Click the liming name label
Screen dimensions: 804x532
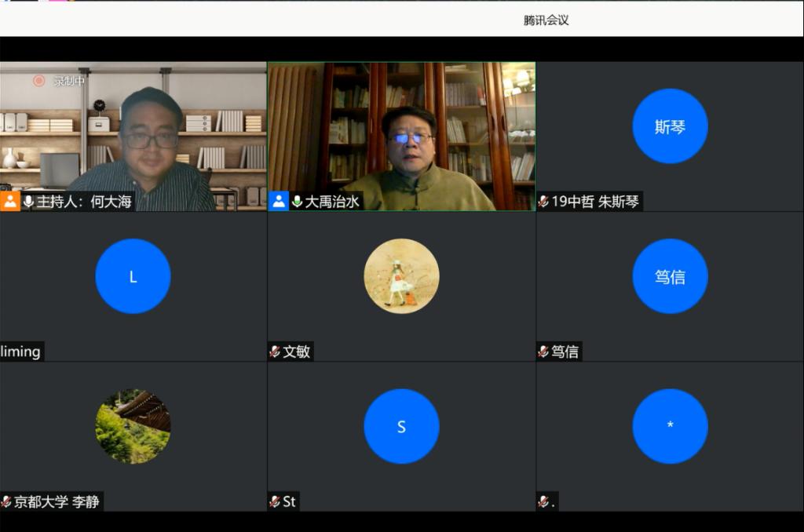[x=20, y=352]
